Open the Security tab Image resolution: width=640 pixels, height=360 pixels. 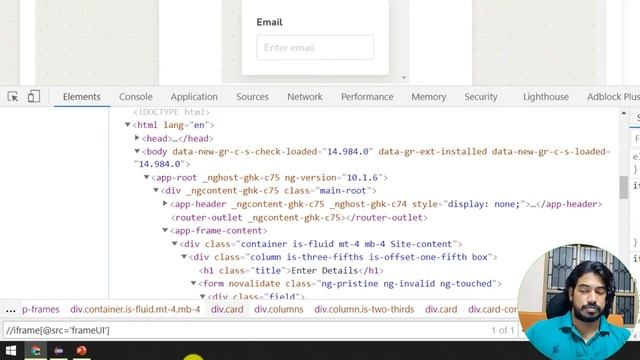pyautogui.click(x=481, y=97)
